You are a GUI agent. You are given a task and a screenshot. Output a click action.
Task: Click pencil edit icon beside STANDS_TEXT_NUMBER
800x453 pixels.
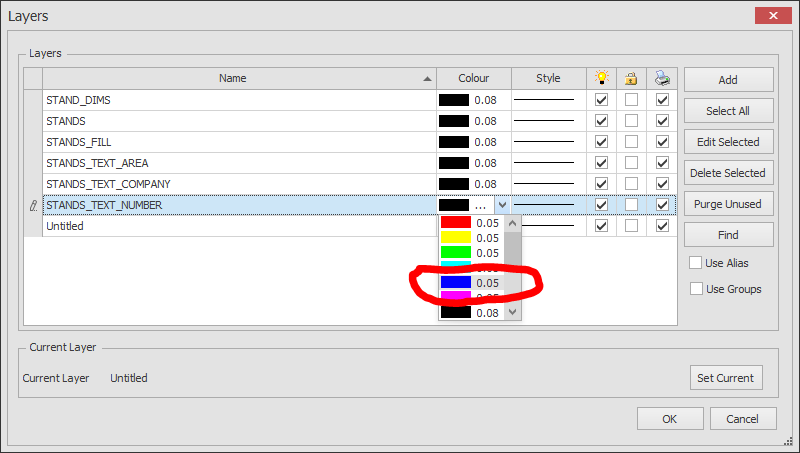pos(33,206)
